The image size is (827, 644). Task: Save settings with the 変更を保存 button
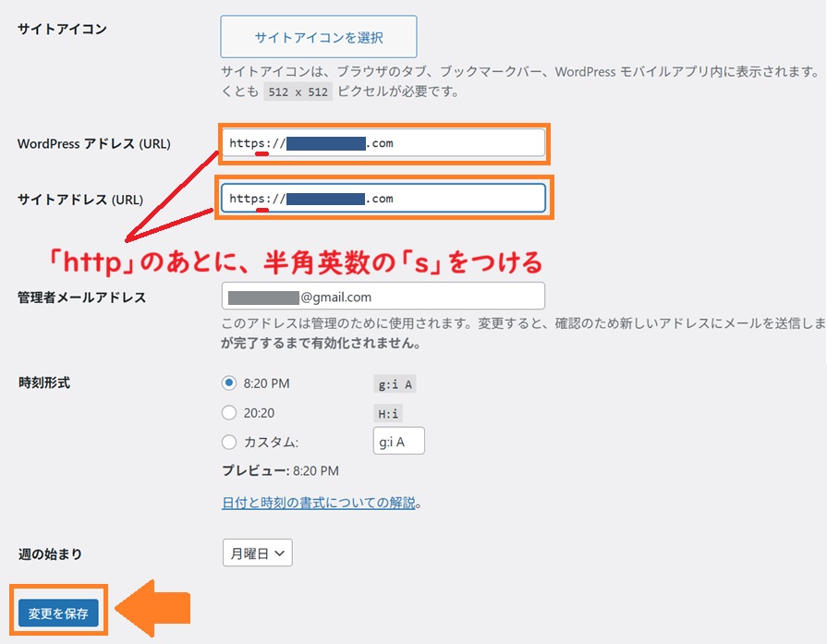(57, 612)
